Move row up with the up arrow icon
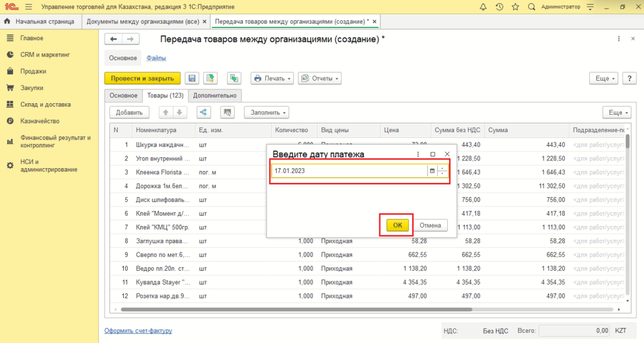 click(x=165, y=112)
